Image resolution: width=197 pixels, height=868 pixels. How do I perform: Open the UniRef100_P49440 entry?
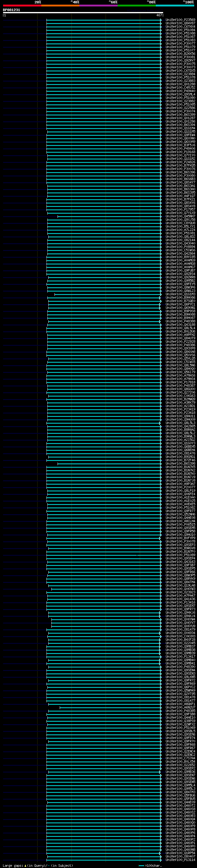[x=180, y=91]
